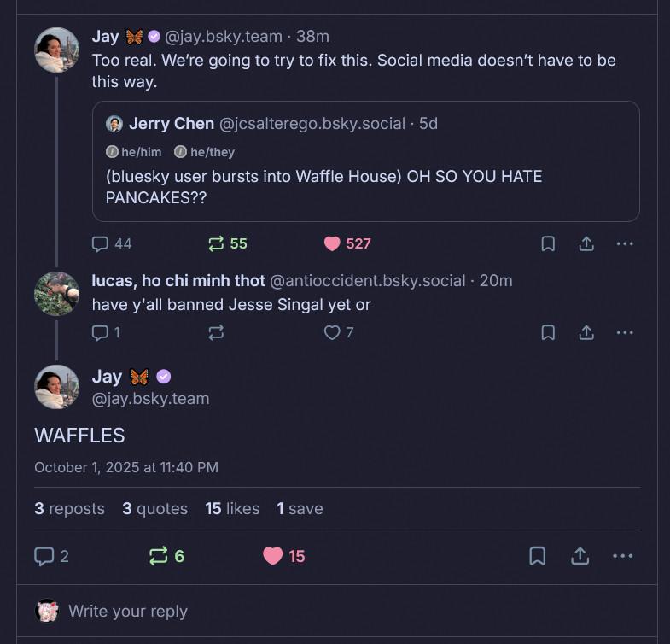View the 3 reposts list
670x644 pixels.
tap(69, 508)
